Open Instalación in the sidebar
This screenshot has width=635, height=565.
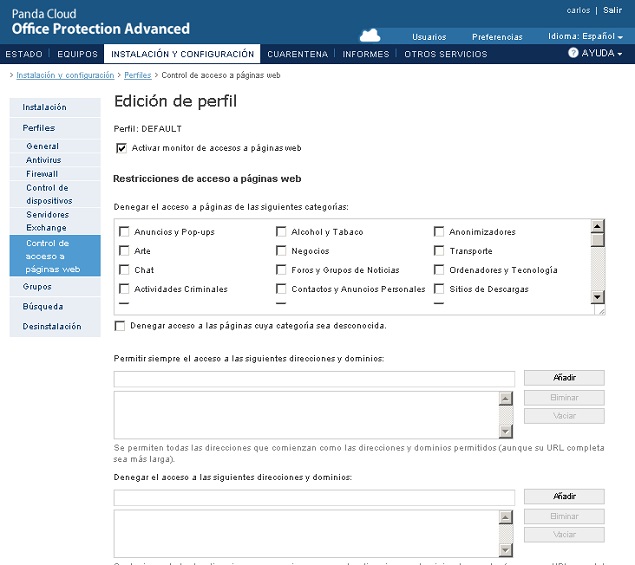point(55,107)
